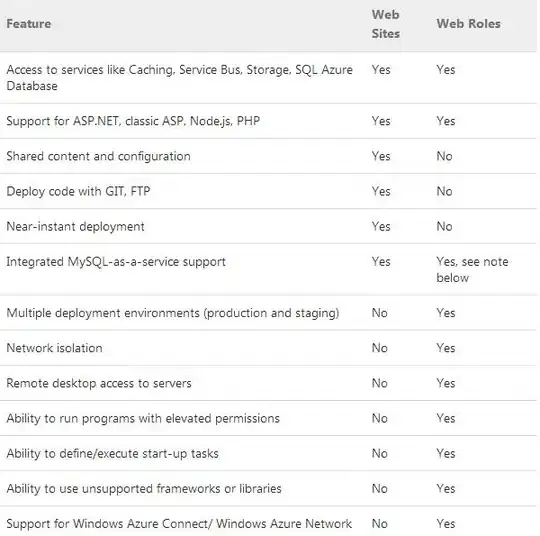Click Access to services like Caching text
Viewport: 540px width, 536px height.
pyautogui.click(x=179, y=78)
